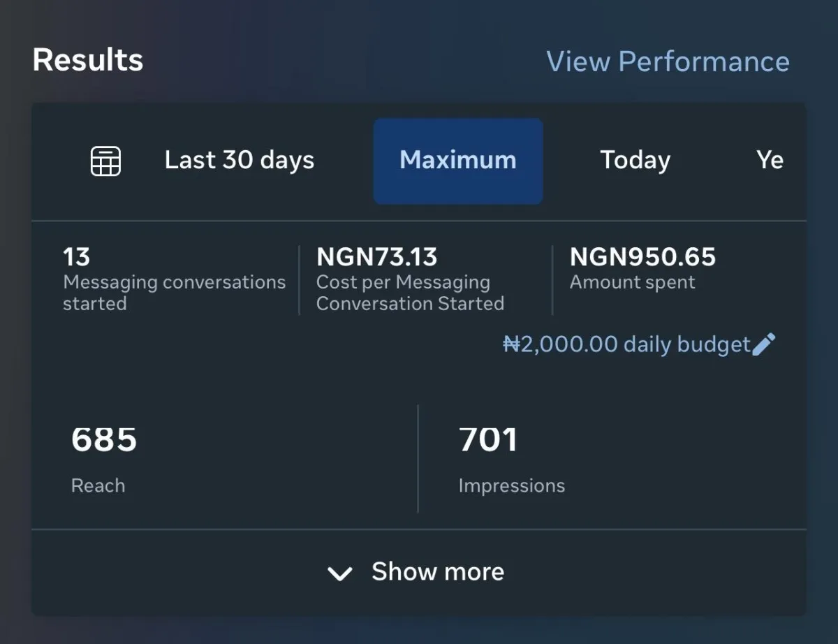The height and width of the screenshot is (644, 838).
Task: Click the Results heading
Action: click(x=88, y=60)
